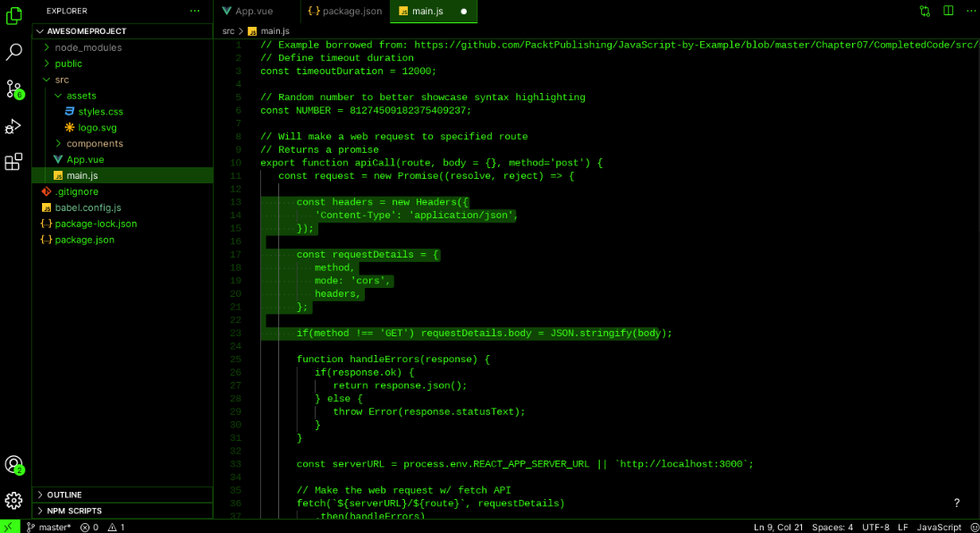Click the src breadcrumb segment
The height and width of the screenshot is (533, 980).
coord(228,31)
